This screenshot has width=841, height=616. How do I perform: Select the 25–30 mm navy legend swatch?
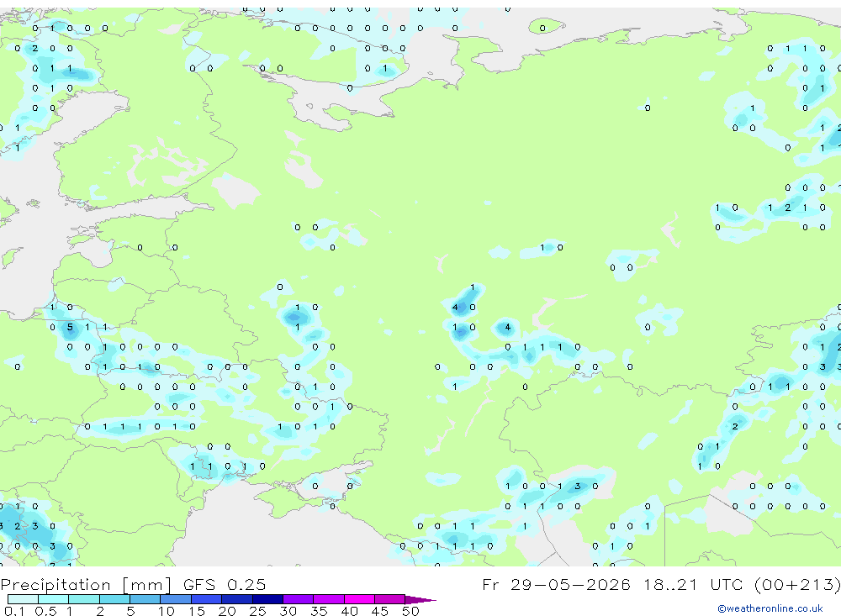[267, 599]
